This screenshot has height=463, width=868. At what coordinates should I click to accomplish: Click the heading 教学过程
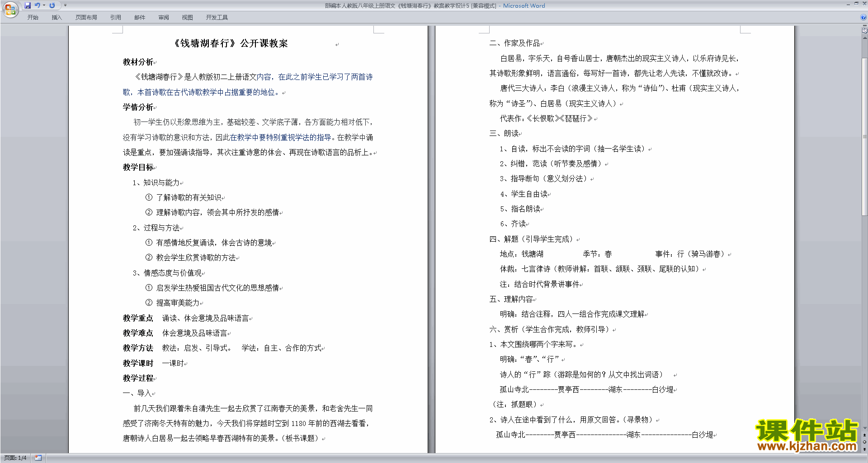[138, 378]
